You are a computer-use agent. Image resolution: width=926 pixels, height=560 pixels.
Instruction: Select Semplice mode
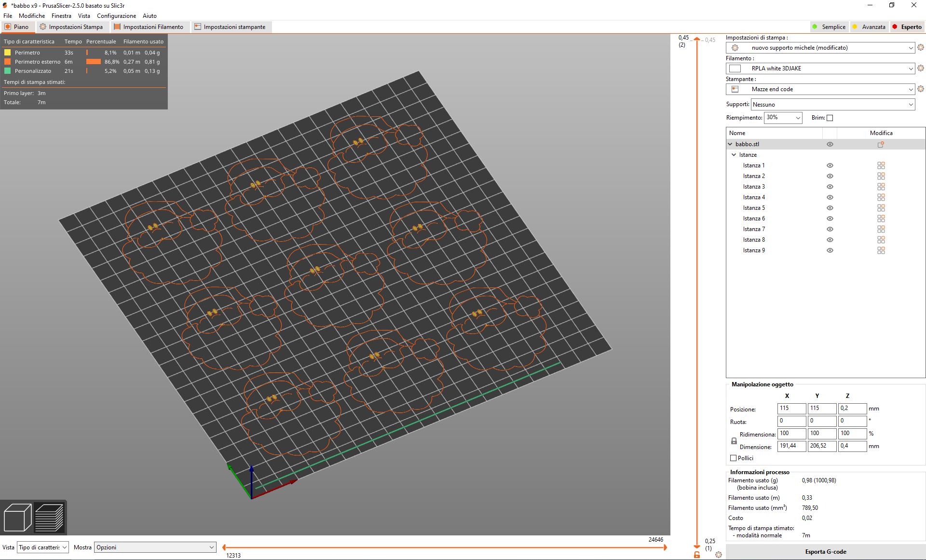click(x=829, y=27)
